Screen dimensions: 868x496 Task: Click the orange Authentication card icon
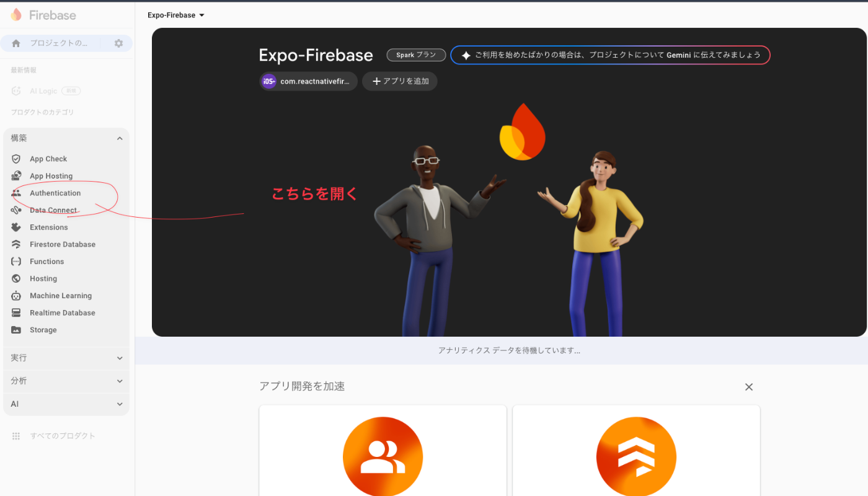[383, 457]
